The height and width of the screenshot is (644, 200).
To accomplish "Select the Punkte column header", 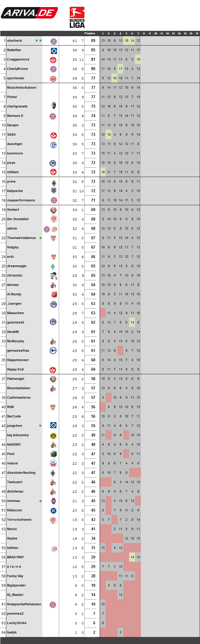I will pos(90,33).
